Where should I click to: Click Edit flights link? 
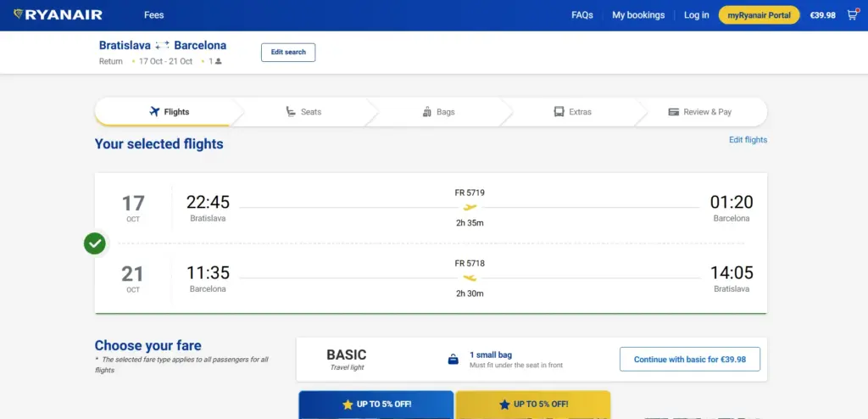pyautogui.click(x=748, y=140)
